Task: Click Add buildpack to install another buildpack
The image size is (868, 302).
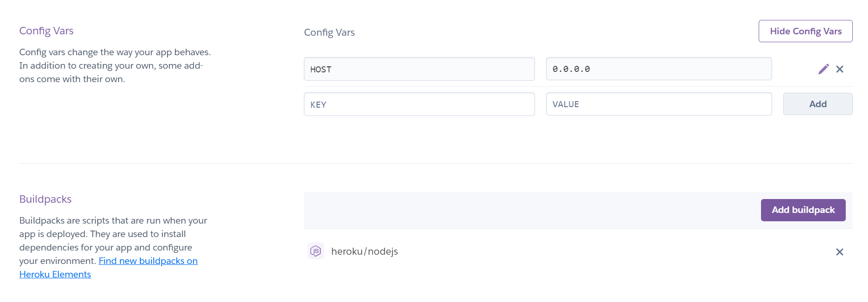Action: pos(803,210)
